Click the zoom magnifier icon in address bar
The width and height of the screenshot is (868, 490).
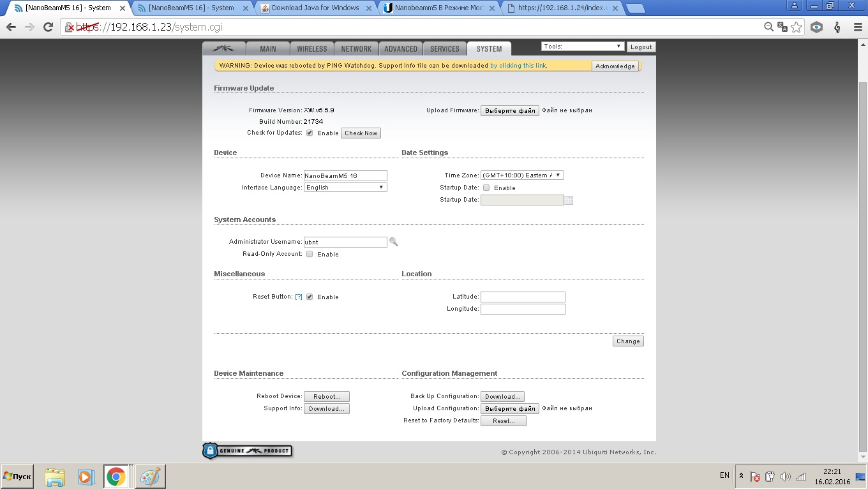pos(769,27)
